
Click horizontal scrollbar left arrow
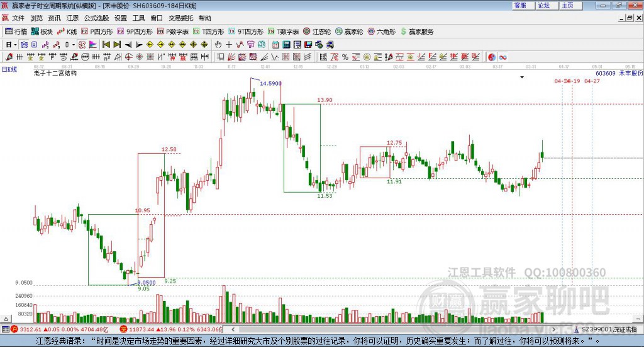[x=233, y=329]
